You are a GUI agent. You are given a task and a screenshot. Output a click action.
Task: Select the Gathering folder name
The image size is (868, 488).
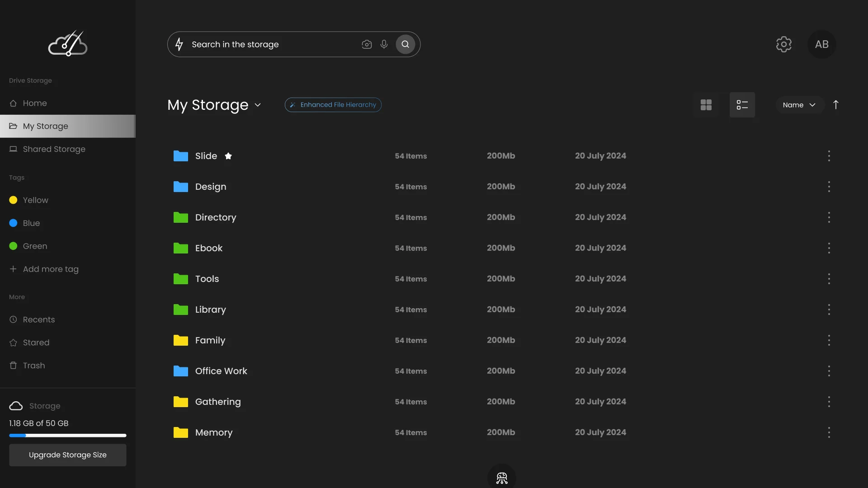pyautogui.click(x=218, y=402)
